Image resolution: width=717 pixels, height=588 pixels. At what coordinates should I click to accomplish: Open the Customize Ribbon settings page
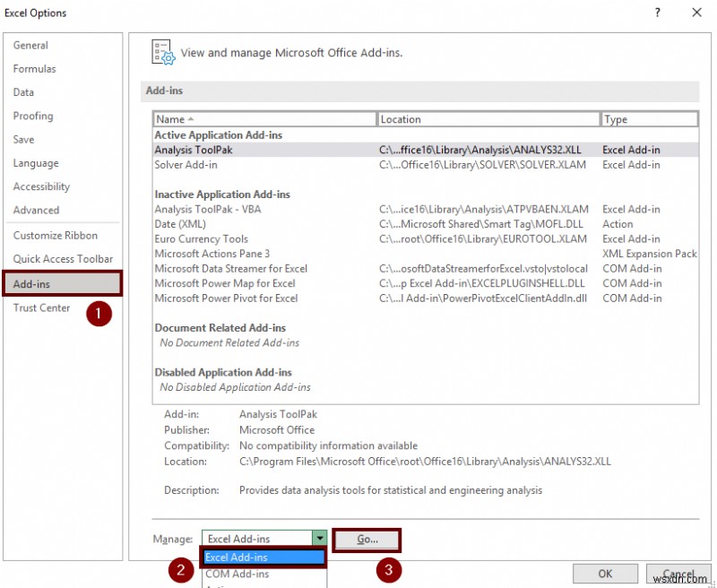(x=54, y=236)
